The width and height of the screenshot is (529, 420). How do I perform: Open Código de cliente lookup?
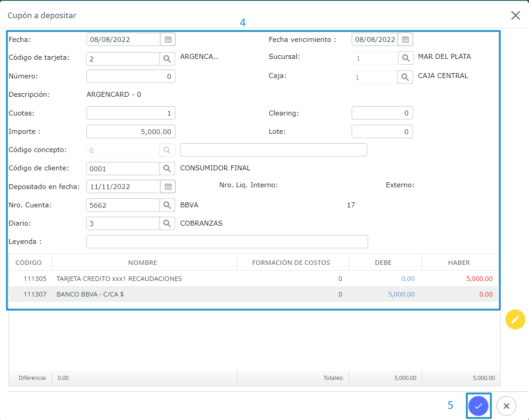point(167,169)
